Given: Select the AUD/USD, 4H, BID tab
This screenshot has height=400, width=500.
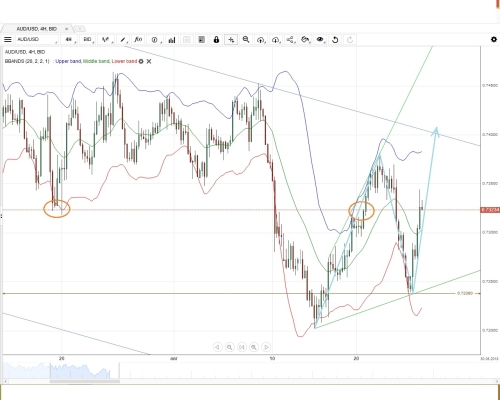Looking at the screenshot, I should 37,29.
